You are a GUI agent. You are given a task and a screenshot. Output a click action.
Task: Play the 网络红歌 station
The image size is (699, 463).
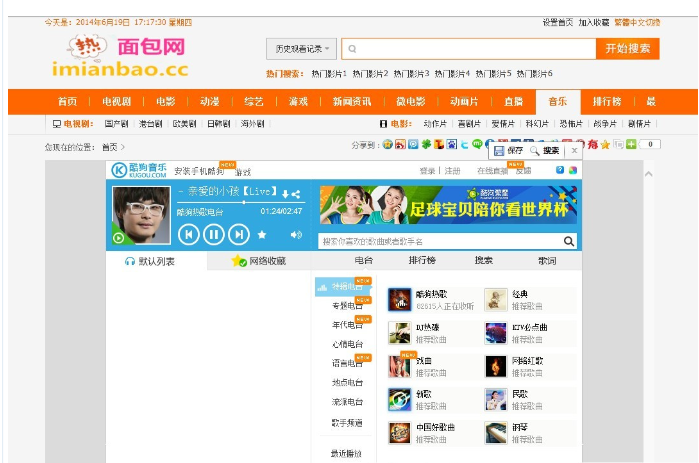click(496, 366)
